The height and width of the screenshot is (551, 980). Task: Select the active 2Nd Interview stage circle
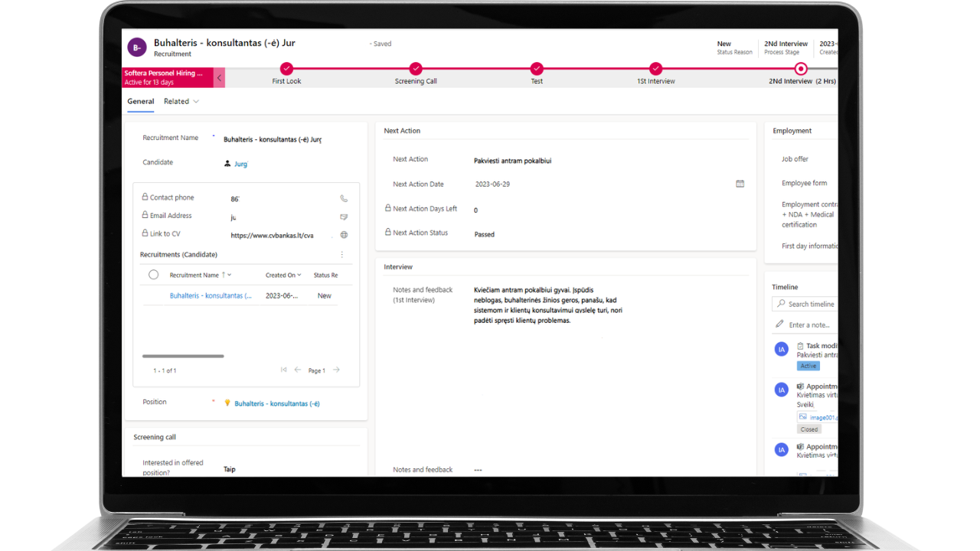801,69
